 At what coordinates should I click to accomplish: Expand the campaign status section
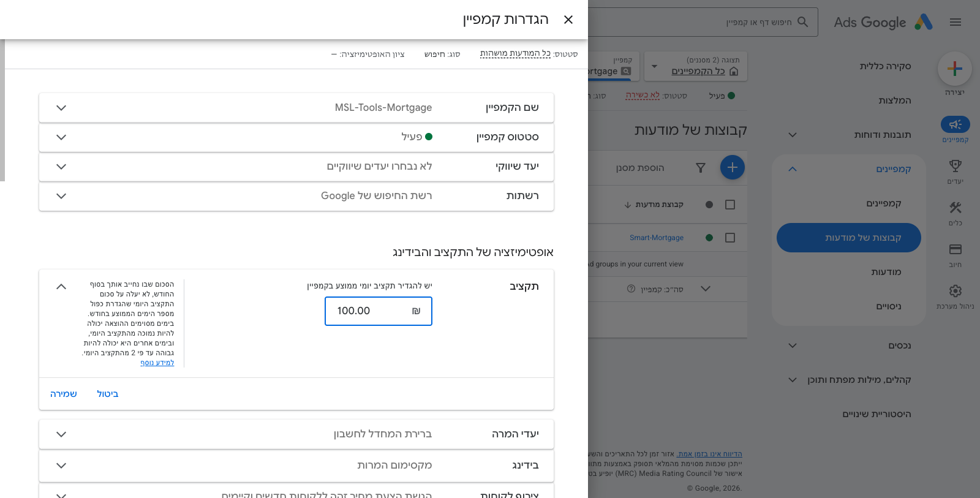coord(61,137)
